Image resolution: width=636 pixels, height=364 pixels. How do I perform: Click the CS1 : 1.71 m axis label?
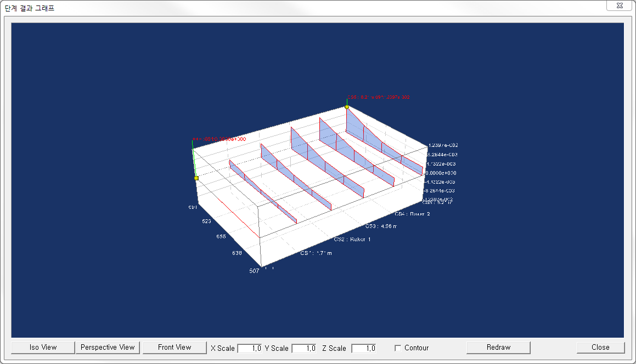pos(316,253)
